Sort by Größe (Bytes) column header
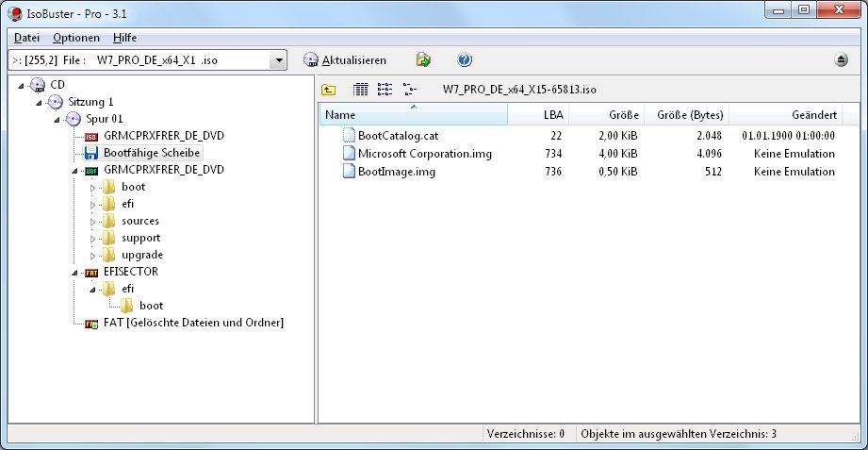868x450 pixels. (x=686, y=115)
